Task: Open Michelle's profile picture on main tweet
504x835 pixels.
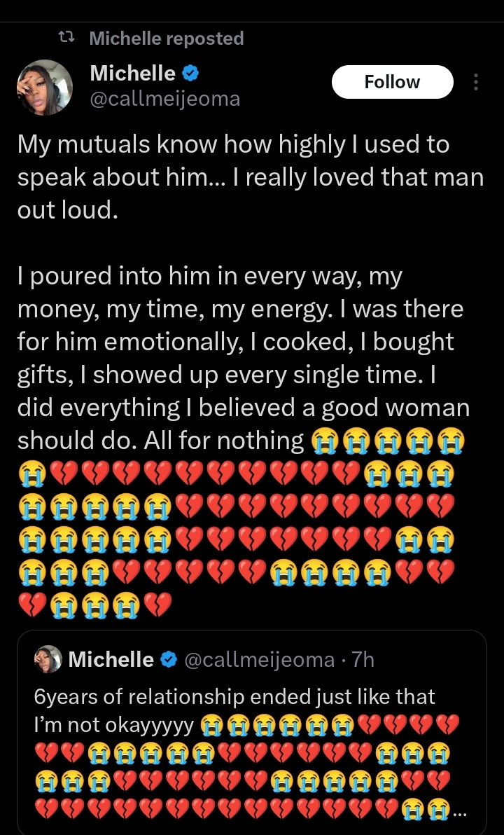Action: (45, 88)
